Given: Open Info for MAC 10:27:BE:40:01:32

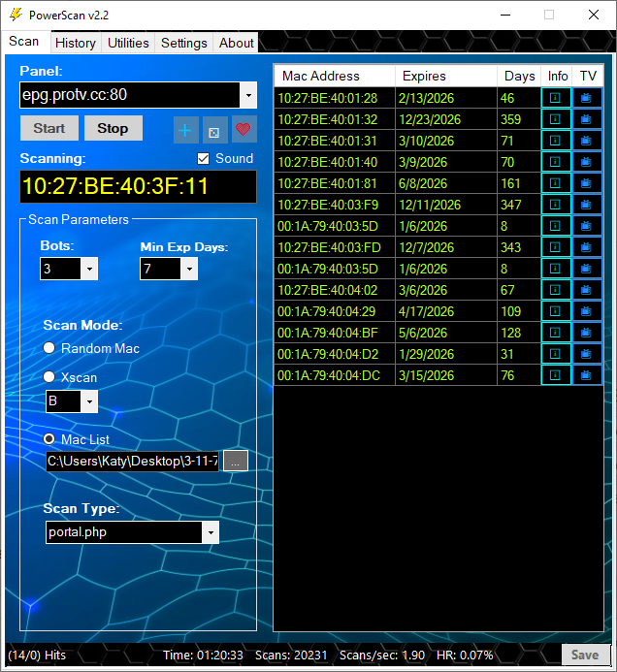Looking at the screenshot, I should pos(556,119).
